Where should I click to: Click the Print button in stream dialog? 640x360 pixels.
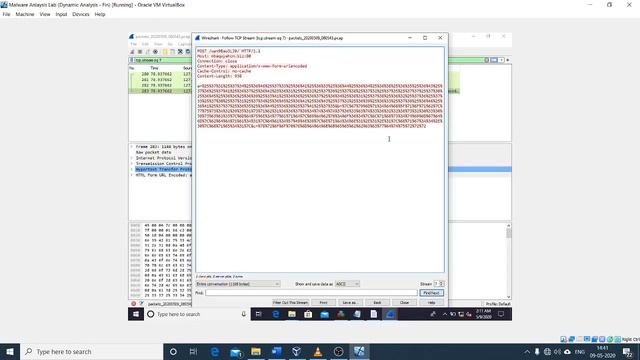pyautogui.click(x=323, y=302)
